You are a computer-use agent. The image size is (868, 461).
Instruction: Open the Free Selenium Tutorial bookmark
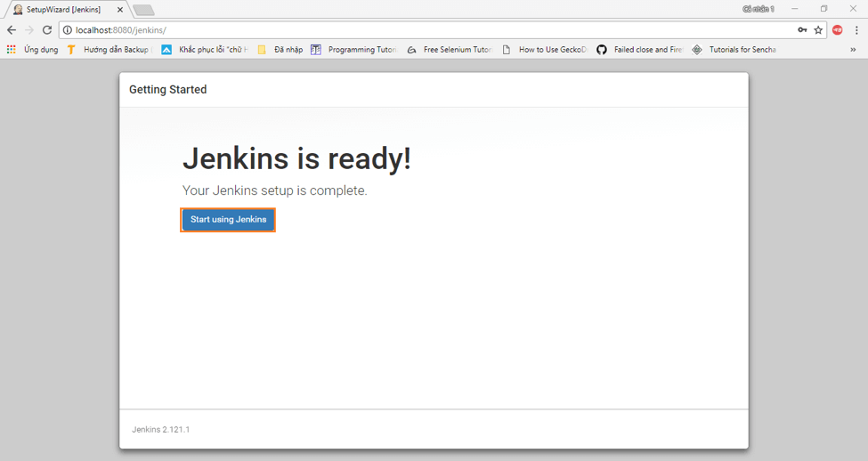(450, 49)
